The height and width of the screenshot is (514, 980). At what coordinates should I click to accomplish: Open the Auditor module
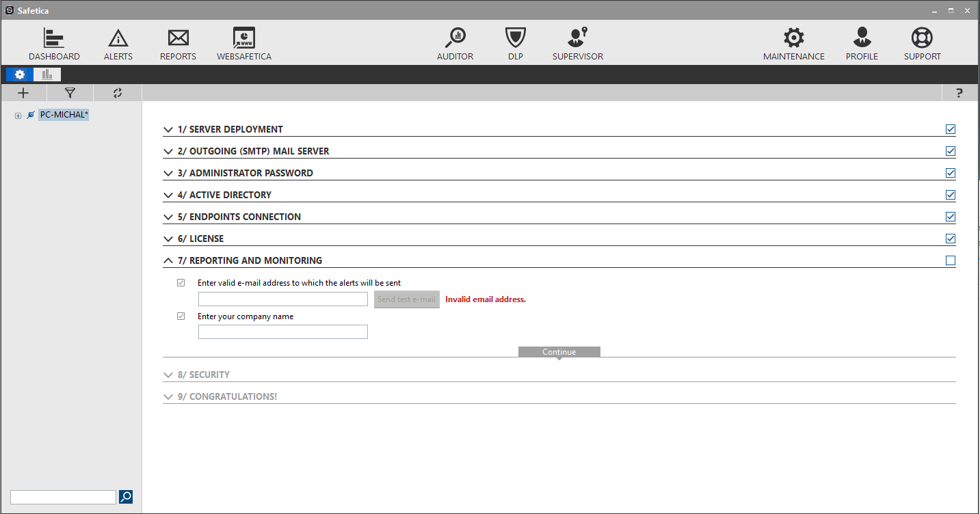click(455, 41)
